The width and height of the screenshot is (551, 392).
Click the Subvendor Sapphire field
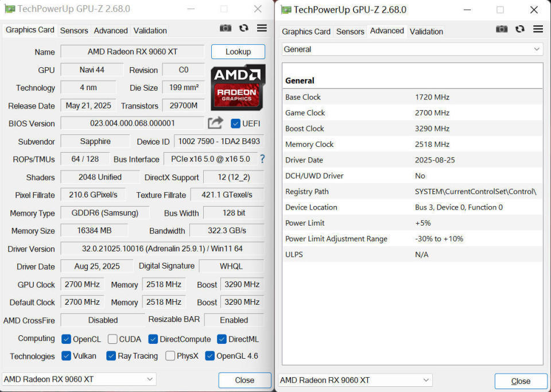[95, 141]
